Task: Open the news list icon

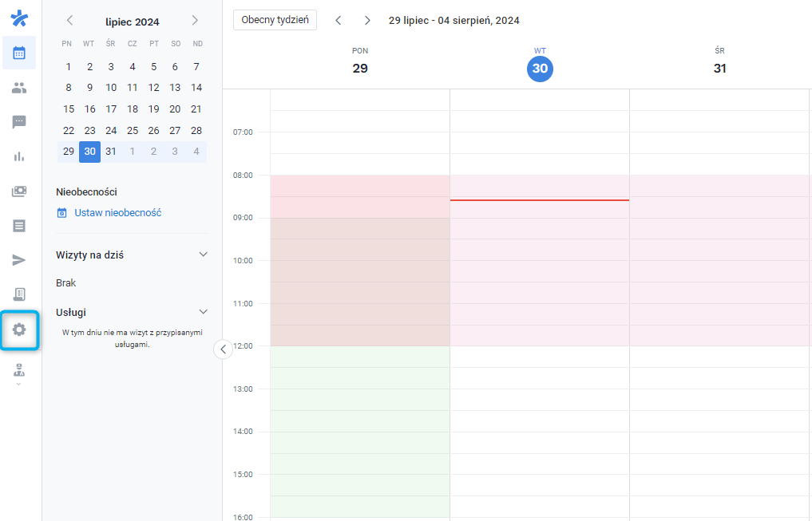Action: [x=18, y=225]
